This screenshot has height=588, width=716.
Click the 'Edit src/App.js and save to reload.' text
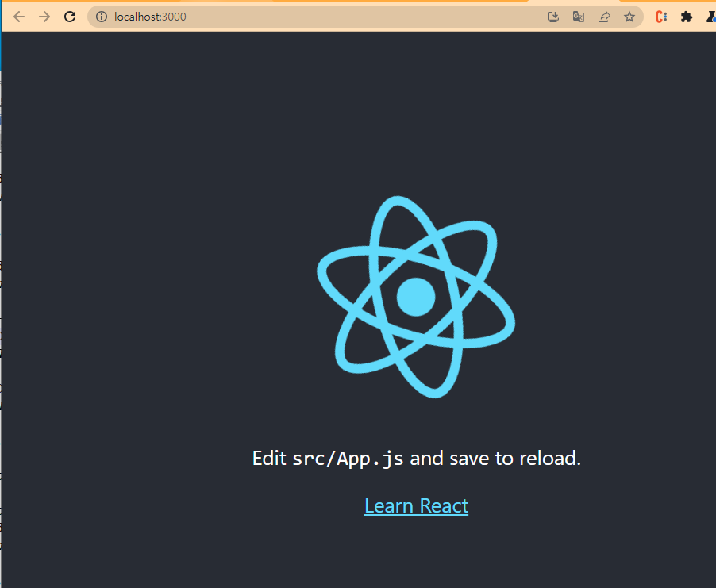point(417,458)
